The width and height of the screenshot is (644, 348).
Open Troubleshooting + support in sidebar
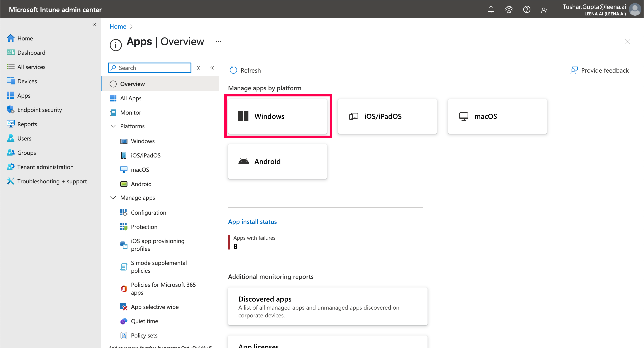point(52,181)
